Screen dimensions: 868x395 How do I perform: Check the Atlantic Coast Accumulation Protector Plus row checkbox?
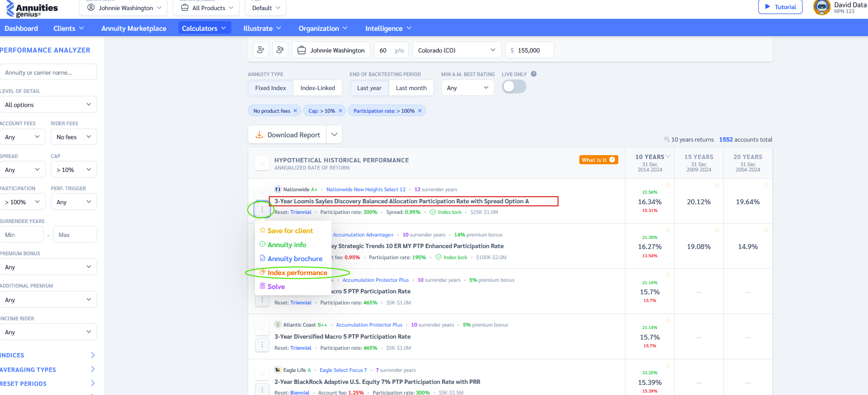(x=262, y=328)
